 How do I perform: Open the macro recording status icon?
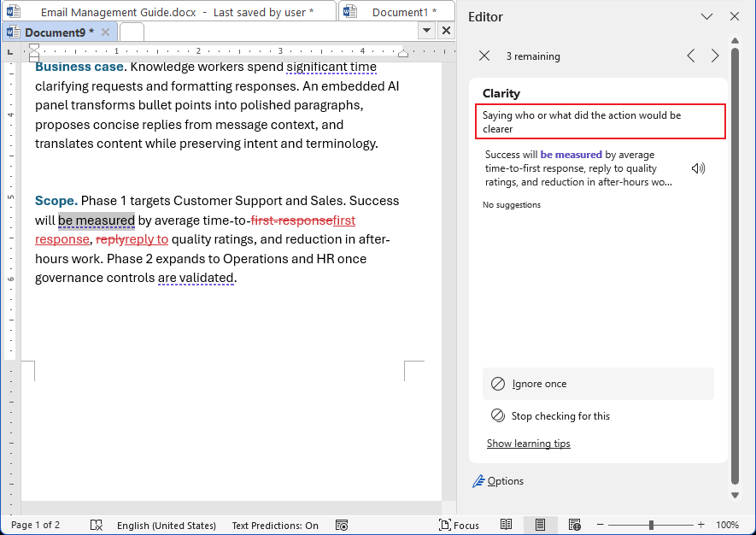342,525
